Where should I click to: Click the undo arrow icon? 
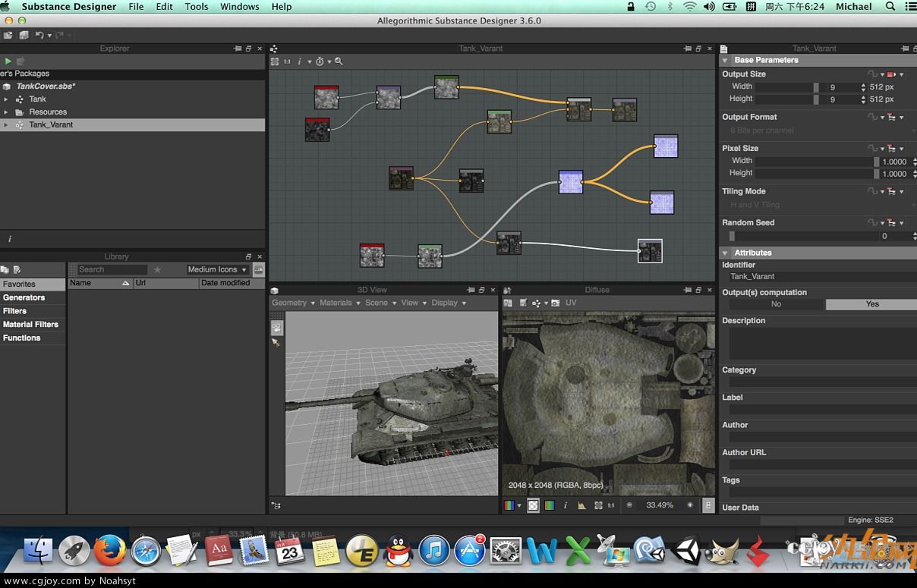(39, 35)
